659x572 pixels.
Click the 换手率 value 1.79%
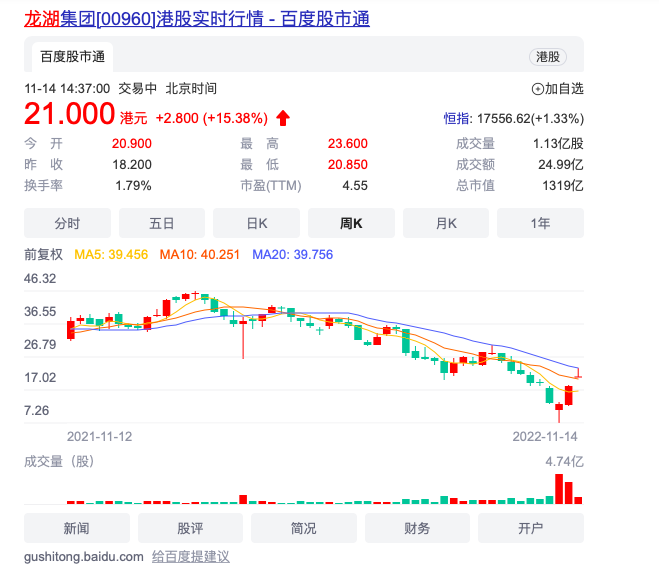pos(133,185)
